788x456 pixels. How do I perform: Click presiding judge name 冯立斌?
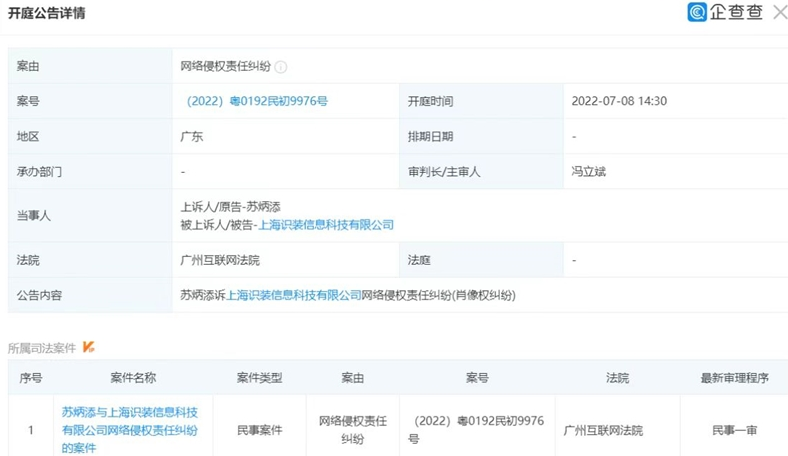[x=589, y=171]
